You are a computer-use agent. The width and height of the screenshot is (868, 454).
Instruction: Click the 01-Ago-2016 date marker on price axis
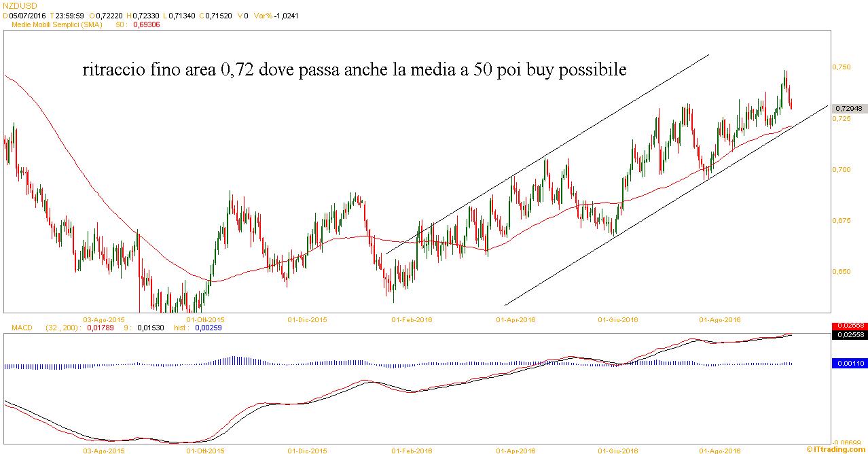[719, 319]
